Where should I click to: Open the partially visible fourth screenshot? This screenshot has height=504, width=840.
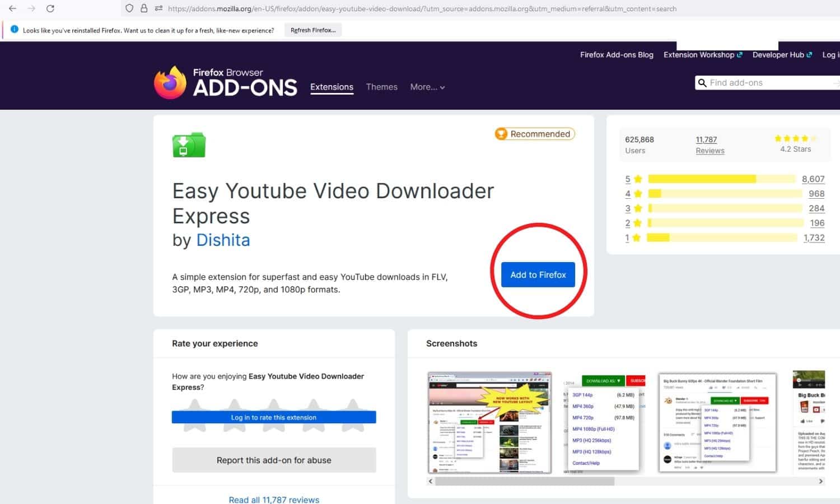pos(809,423)
